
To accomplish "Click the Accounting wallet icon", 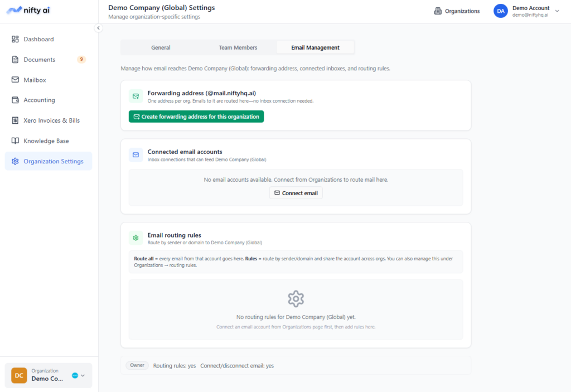I will (15, 100).
